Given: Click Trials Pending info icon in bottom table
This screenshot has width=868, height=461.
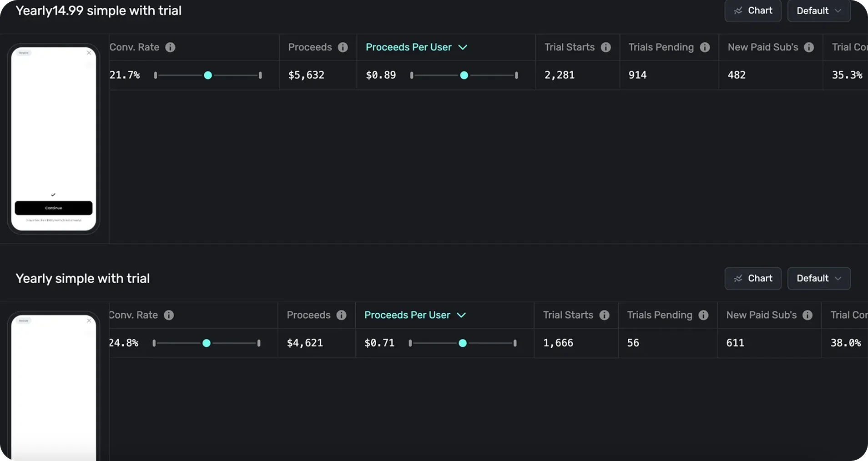Looking at the screenshot, I should pos(703,315).
